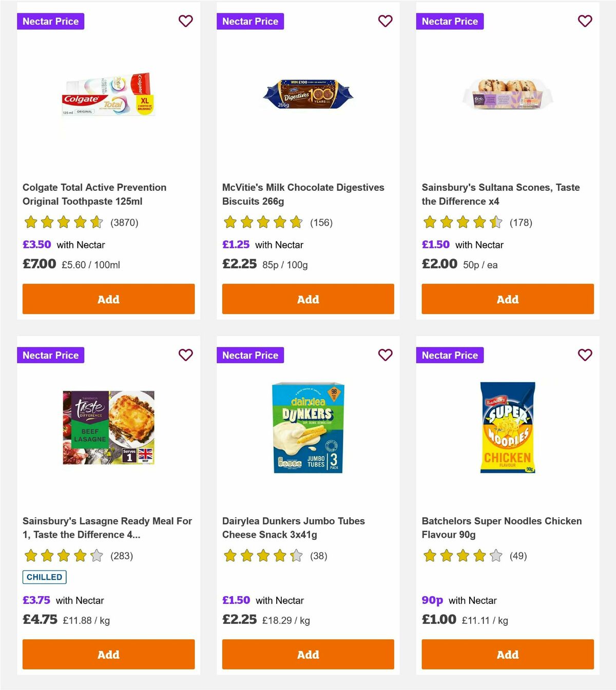Screen dimensions: 616x690
Task: Favourite Sainsbury's Sultana Scones via heart icon
Action: coord(585,21)
